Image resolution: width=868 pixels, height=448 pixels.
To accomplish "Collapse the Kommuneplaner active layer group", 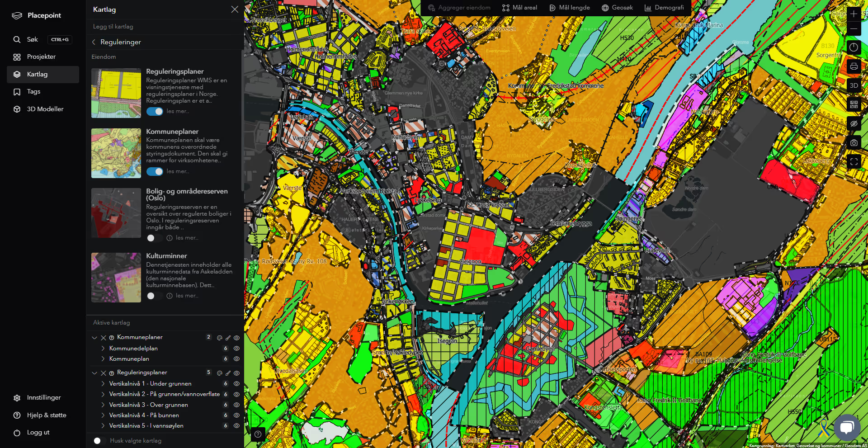I will 94,338.
